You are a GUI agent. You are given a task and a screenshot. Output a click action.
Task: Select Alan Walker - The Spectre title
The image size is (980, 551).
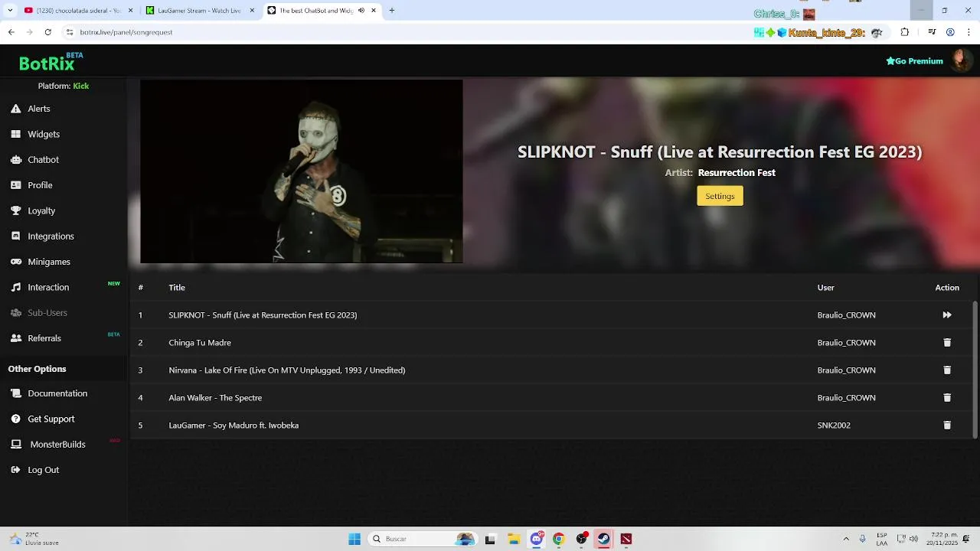215,398
